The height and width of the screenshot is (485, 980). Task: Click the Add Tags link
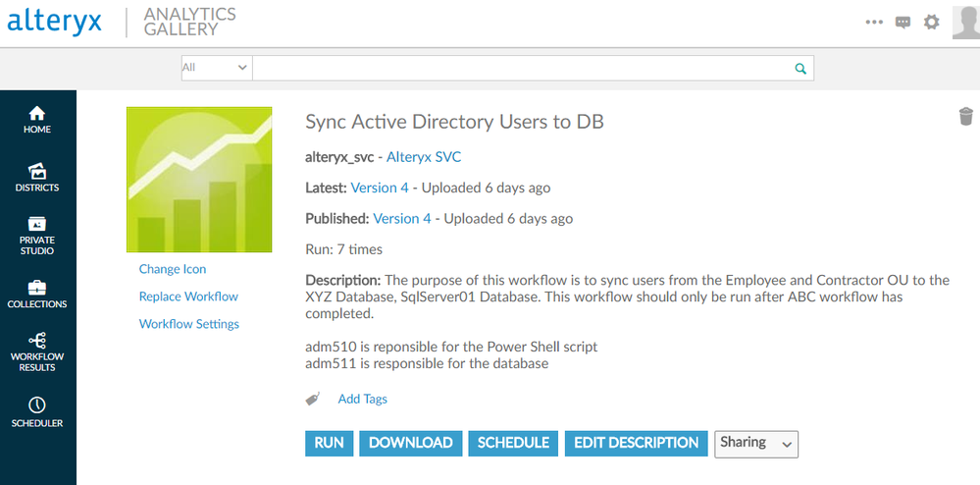[363, 399]
